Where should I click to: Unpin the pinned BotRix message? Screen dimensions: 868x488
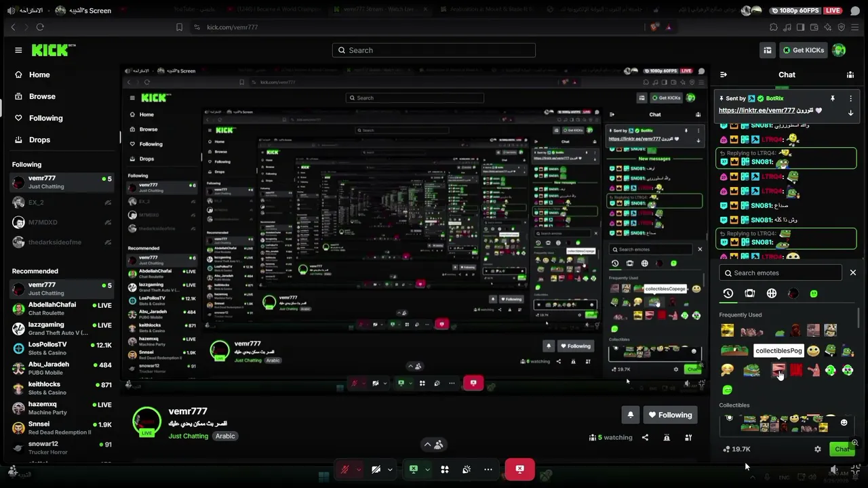(833, 98)
